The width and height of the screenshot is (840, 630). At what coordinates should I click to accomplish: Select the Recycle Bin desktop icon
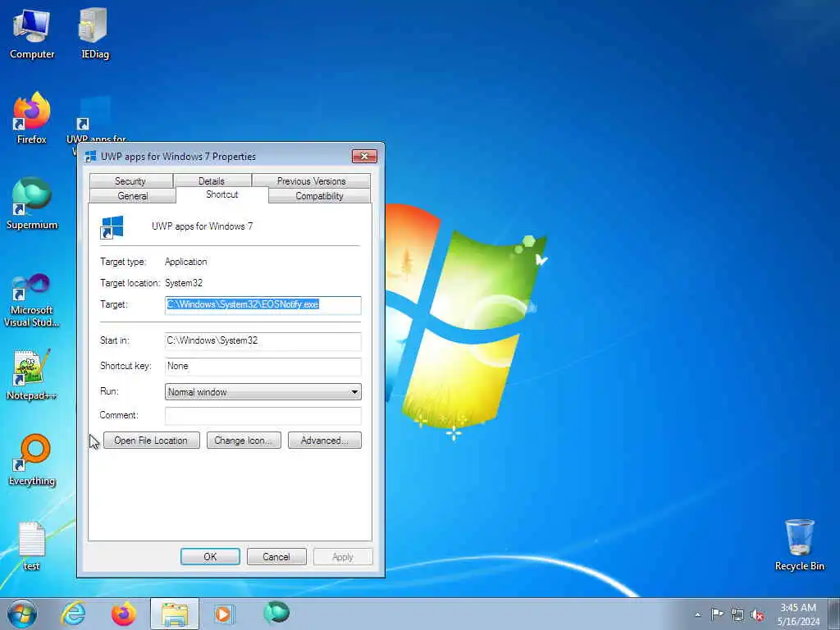tap(799, 545)
